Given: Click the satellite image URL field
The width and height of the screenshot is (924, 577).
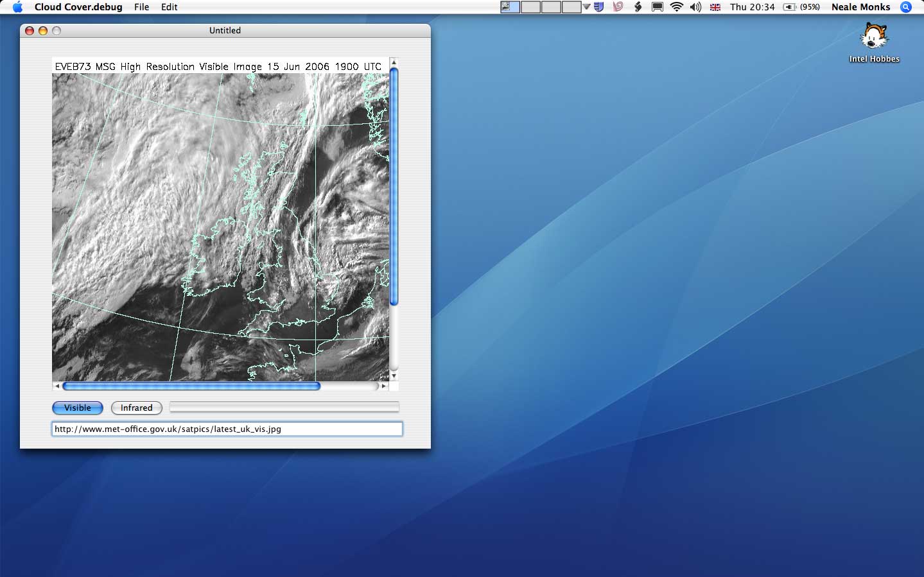Looking at the screenshot, I should click(x=227, y=429).
